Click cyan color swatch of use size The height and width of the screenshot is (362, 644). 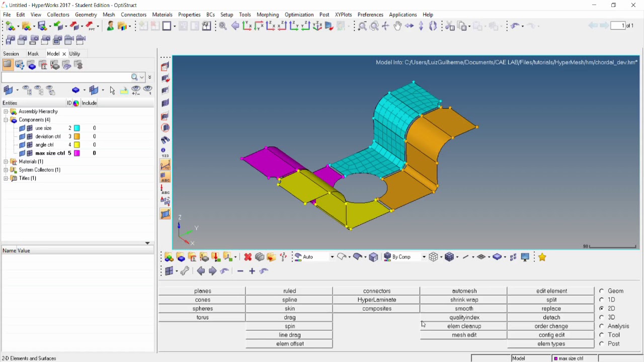[x=77, y=128]
